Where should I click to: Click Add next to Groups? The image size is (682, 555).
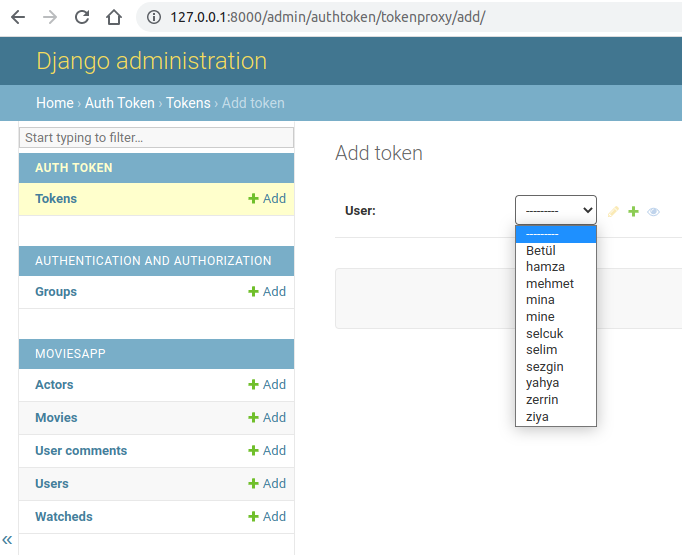pos(267,291)
